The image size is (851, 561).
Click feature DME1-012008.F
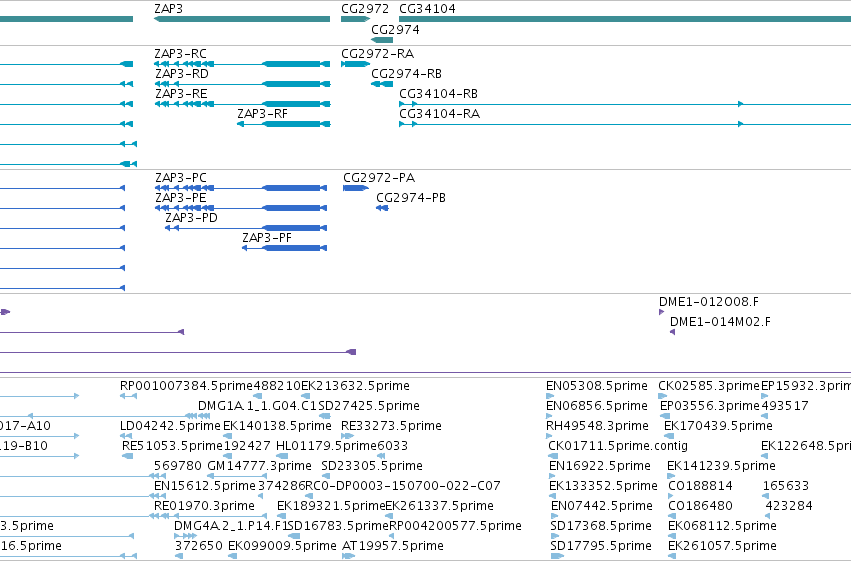coord(709,302)
